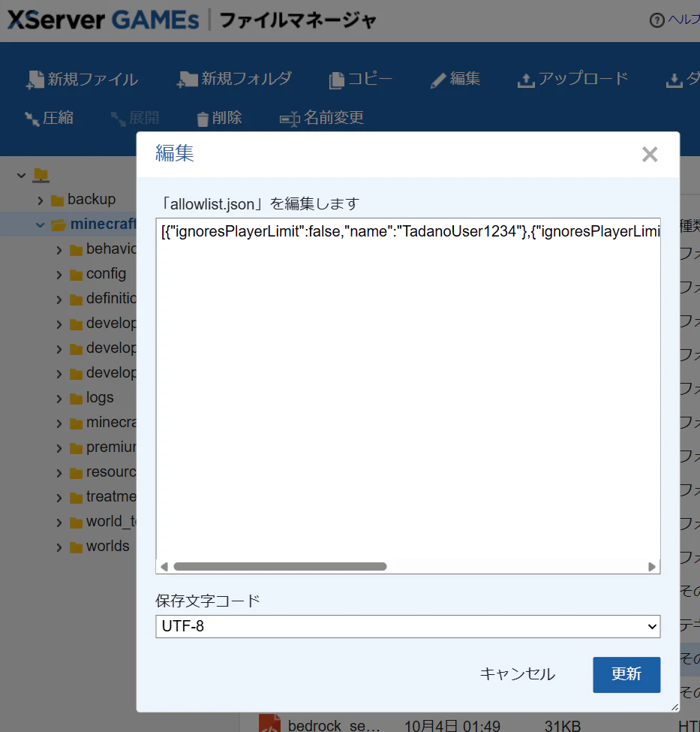
Task: Click the download arrow icon in toolbar
Action: tap(674, 80)
